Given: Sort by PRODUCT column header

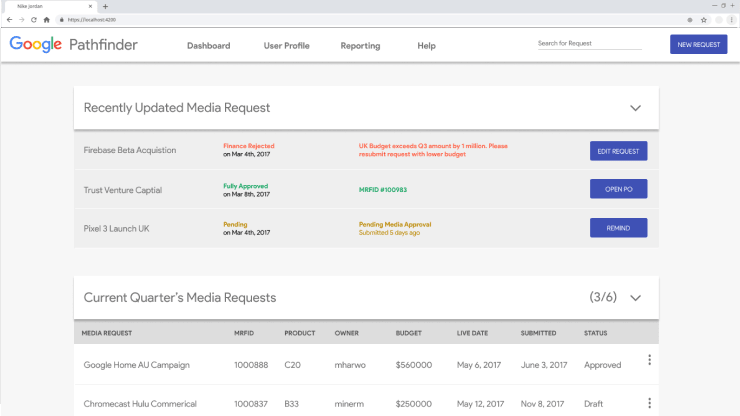Looking at the screenshot, I should pyautogui.click(x=300, y=333).
